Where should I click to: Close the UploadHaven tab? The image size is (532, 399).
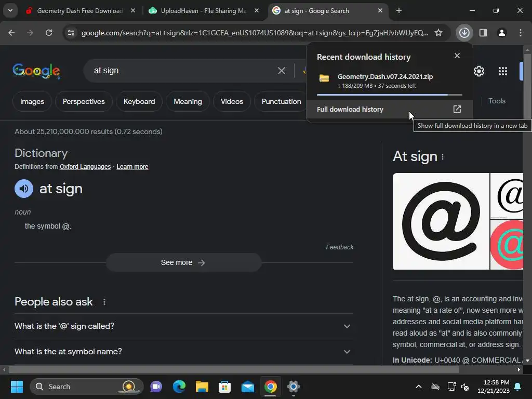point(257,10)
